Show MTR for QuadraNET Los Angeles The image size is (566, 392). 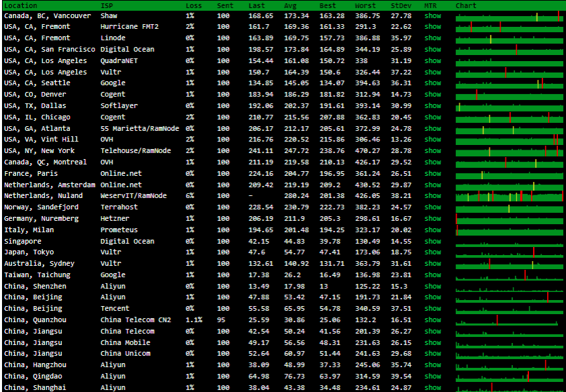coord(432,61)
